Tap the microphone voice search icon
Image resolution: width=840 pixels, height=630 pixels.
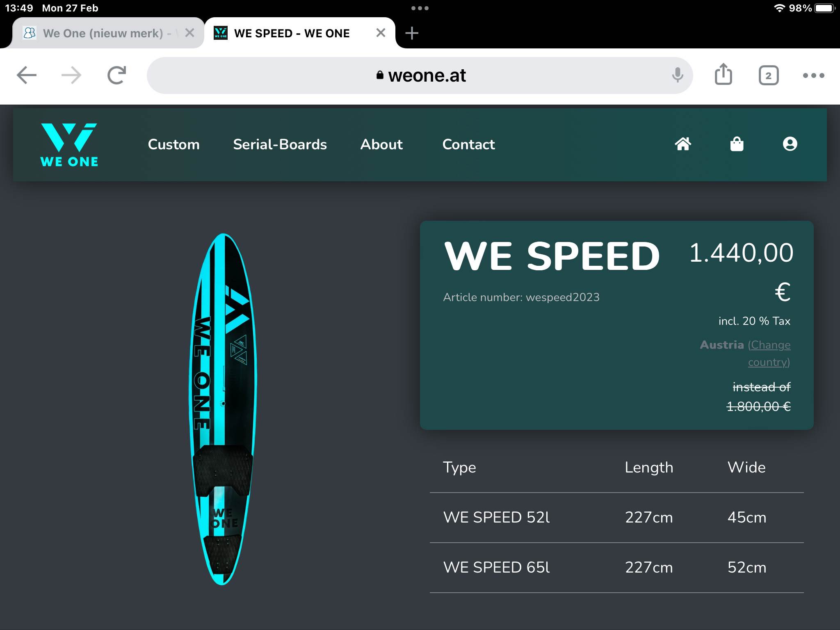point(678,75)
